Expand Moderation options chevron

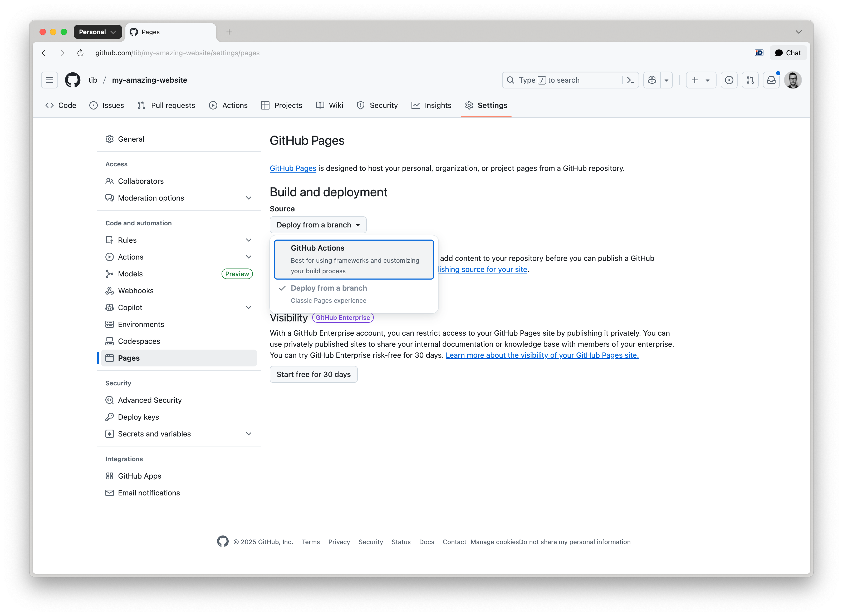point(248,198)
